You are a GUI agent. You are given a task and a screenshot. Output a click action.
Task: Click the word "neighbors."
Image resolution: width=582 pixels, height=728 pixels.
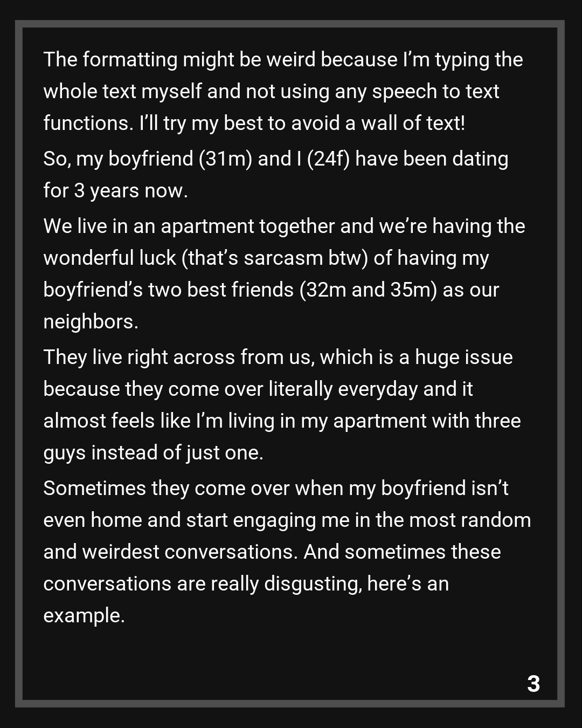[x=91, y=322]
